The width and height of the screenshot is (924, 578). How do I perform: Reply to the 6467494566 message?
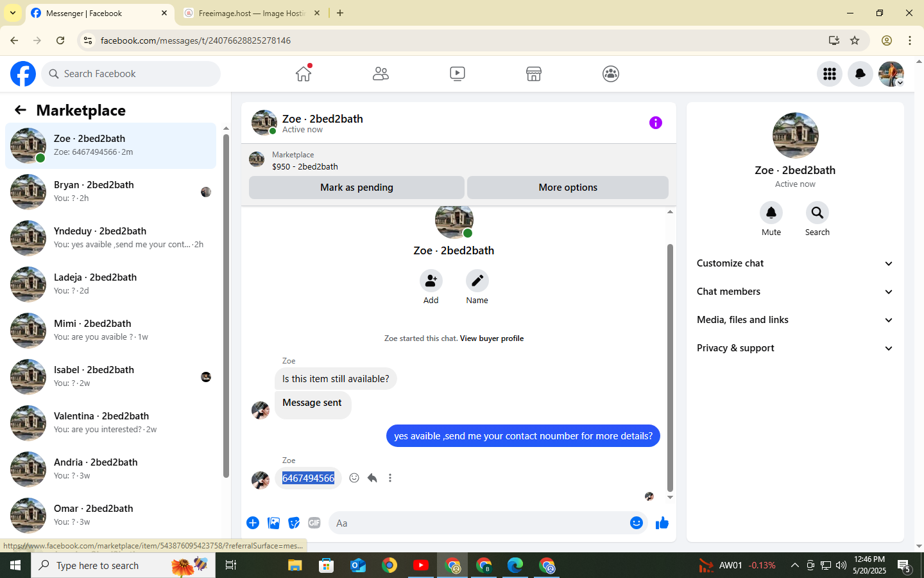(x=372, y=478)
